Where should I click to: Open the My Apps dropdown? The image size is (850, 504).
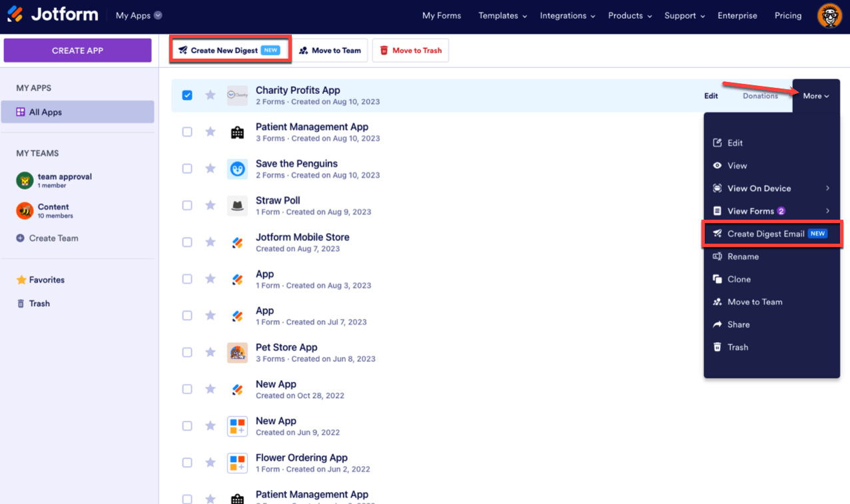139,15
